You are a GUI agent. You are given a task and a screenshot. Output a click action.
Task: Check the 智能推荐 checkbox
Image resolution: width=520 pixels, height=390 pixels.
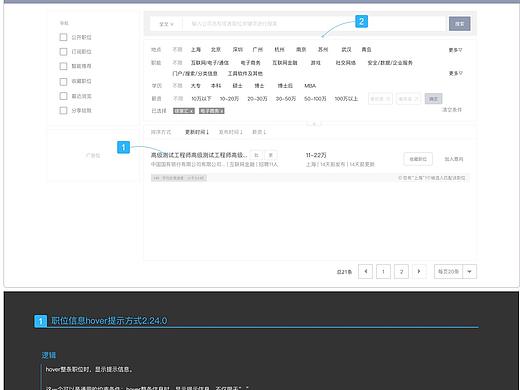point(63,66)
